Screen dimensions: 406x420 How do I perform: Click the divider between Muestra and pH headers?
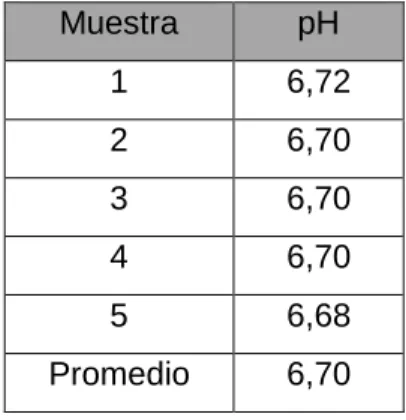click(234, 31)
